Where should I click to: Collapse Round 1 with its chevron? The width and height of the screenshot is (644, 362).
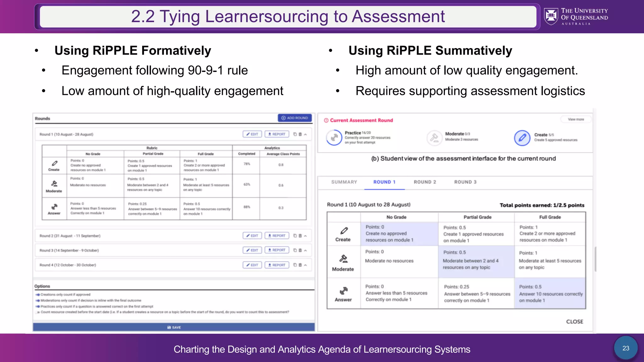click(x=305, y=134)
